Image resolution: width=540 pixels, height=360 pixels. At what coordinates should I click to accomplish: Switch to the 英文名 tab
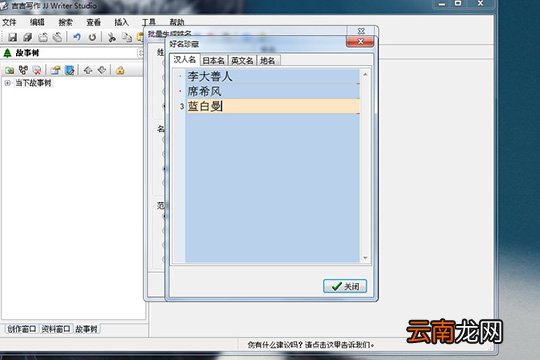point(242,61)
